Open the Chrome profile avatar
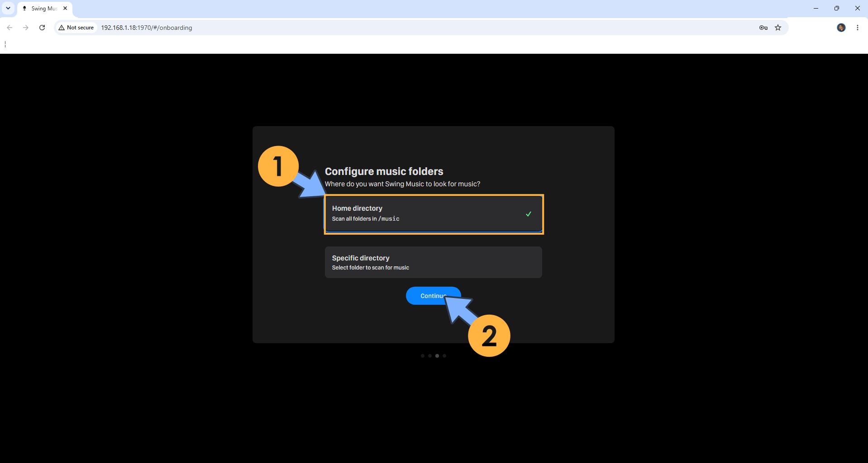868x463 pixels. tap(841, 28)
